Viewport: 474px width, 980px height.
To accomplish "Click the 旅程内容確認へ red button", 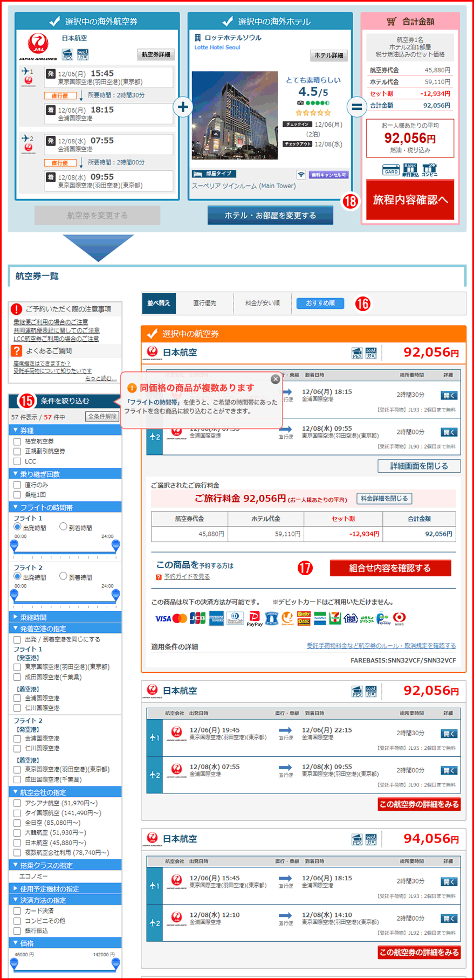I will tap(410, 200).
